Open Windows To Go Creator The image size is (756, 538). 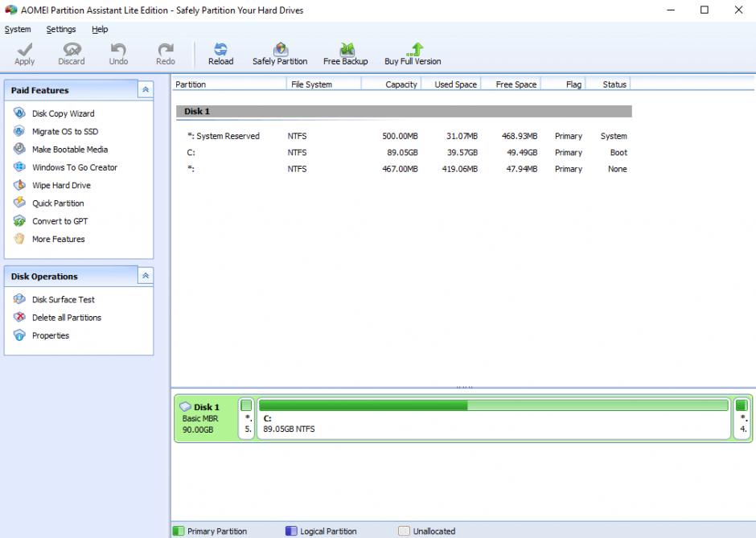[x=75, y=167]
